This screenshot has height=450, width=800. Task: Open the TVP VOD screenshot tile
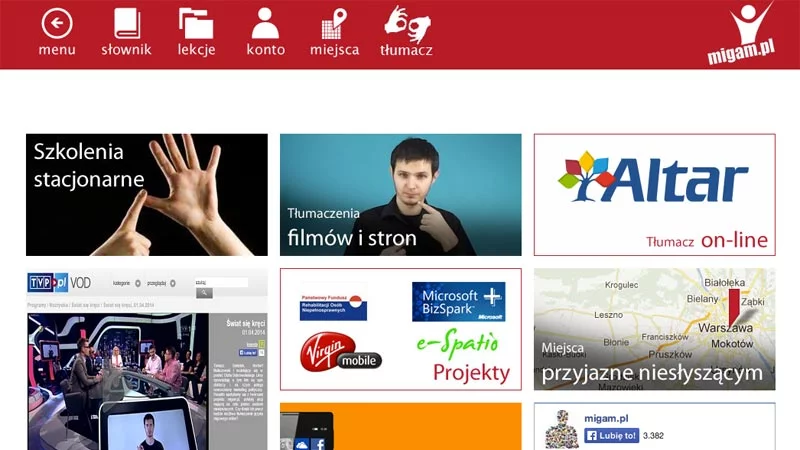tap(147, 359)
